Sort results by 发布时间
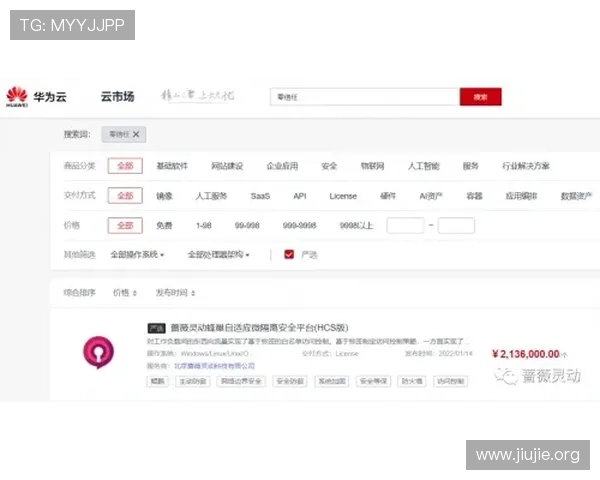The image size is (600, 480). (x=175, y=293)
